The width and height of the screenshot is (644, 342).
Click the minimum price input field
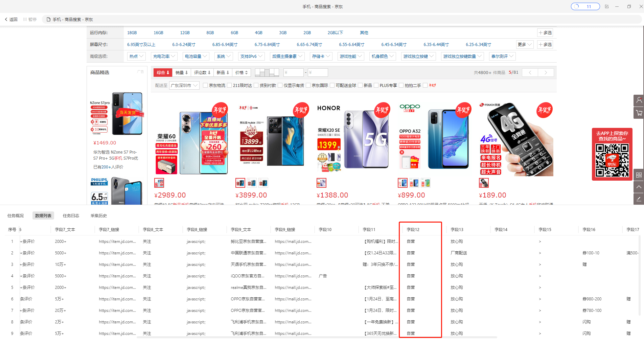pos(293,72)
